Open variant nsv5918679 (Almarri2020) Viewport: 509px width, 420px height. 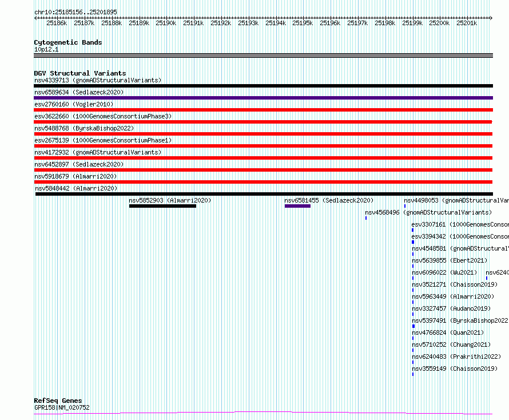click(75, 176)
